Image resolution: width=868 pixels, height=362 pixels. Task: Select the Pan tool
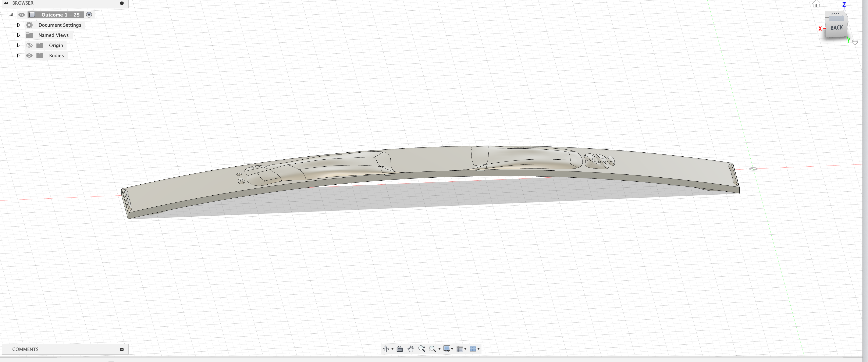411,349
